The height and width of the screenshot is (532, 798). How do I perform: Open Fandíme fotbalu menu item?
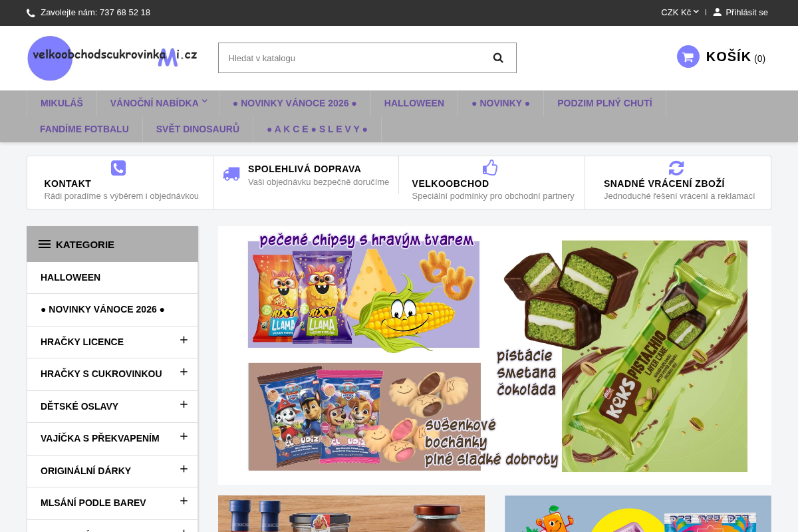84,129
